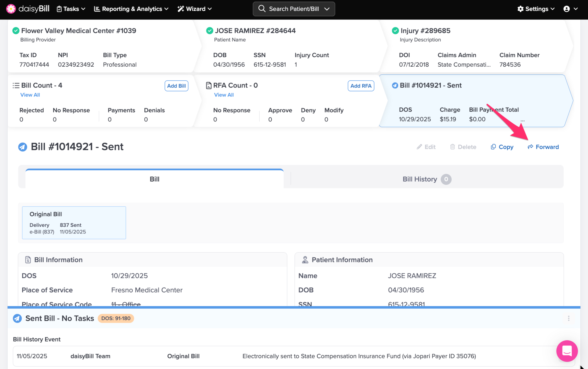
Task: Click the Forward arrow icon
Action: pos(530,147)
